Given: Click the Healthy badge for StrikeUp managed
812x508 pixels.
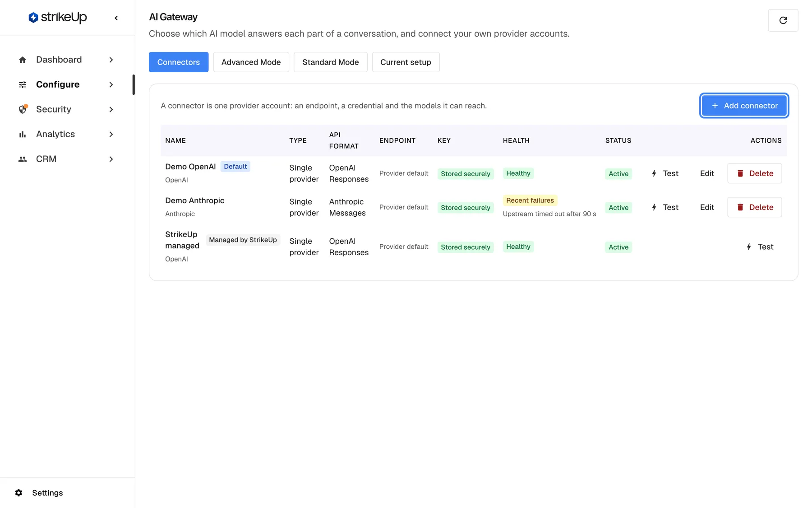Looking at the screenshot, I should [518, 247].
